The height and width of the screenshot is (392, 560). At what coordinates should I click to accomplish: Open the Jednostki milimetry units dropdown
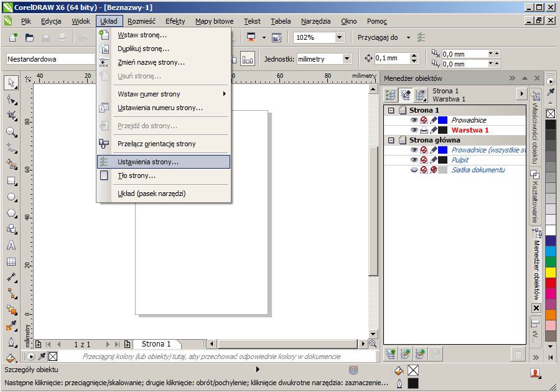(x=347, y=59)
